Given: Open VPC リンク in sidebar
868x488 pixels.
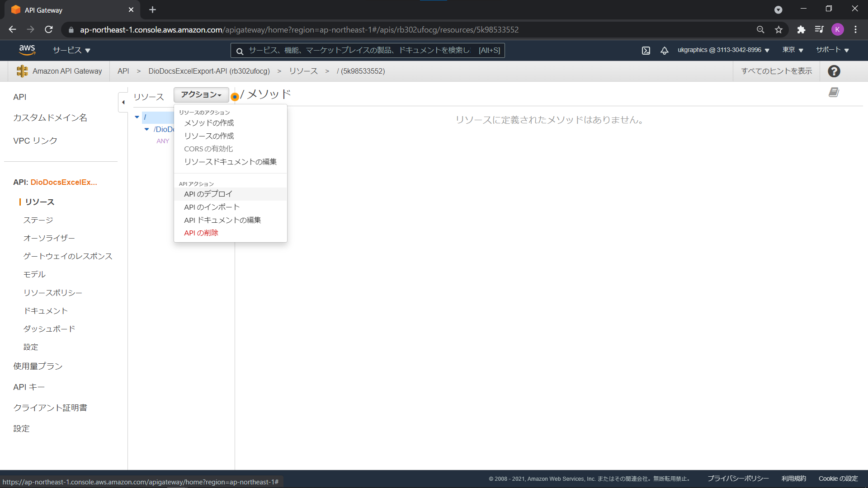Looking at the screenshot, I should (35, 141).
